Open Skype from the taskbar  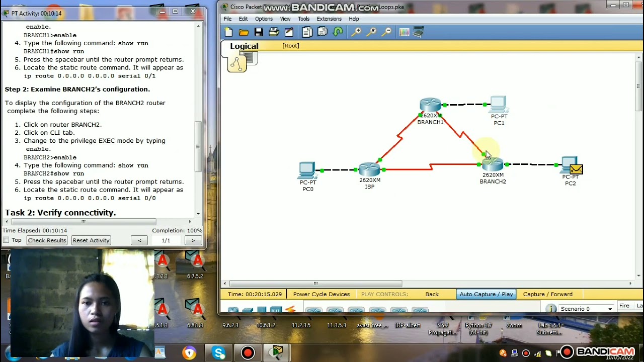click(219, 353)
